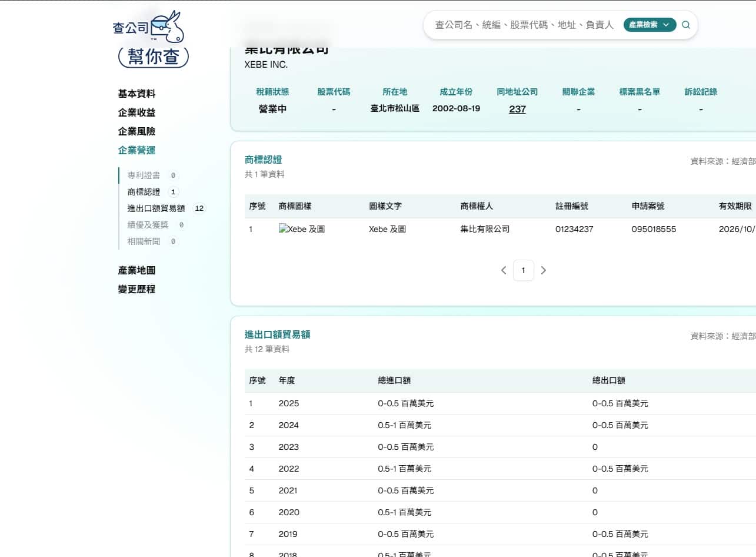
Task: Select 績優及獲獎 in the sidebar
Action: tap(148, 225)
